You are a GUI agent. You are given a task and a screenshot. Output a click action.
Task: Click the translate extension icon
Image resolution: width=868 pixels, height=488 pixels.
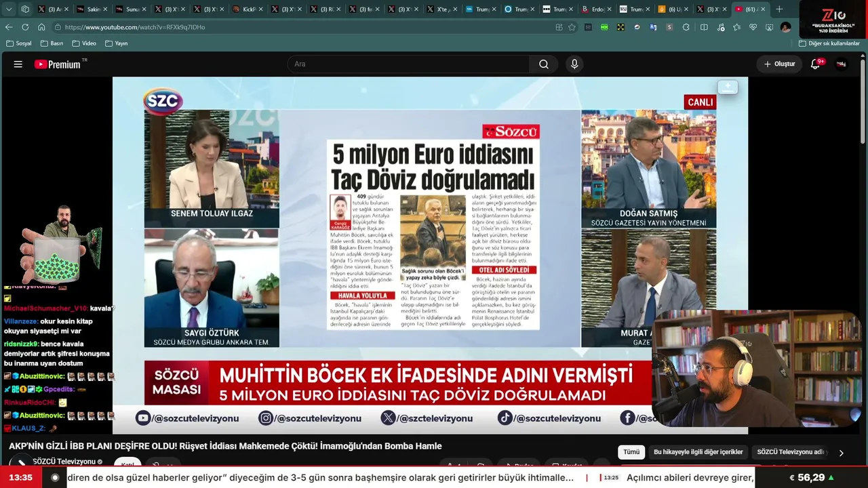[x=653, y=27]
